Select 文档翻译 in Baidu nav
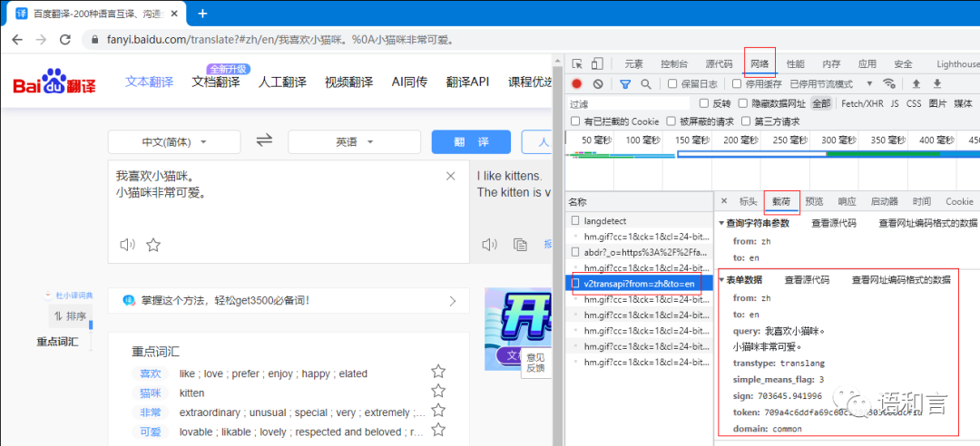Screen dimensions: 980x446 216,82
